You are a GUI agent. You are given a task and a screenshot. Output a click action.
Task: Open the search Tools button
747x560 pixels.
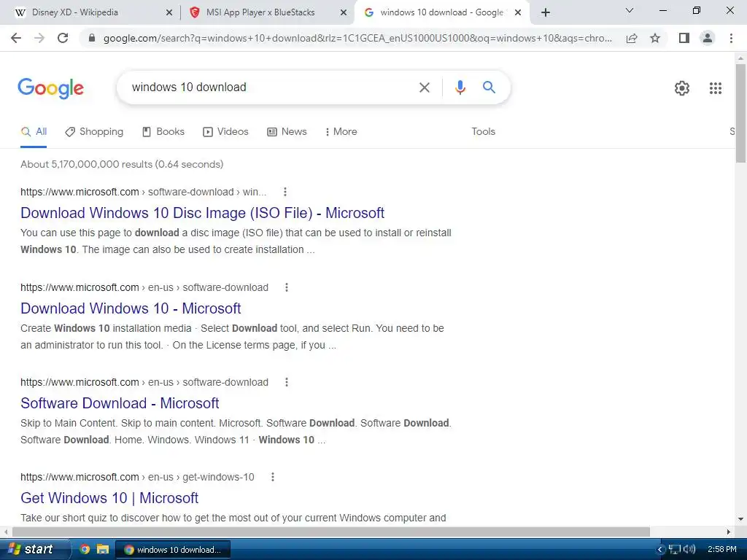tap(483, 131)
